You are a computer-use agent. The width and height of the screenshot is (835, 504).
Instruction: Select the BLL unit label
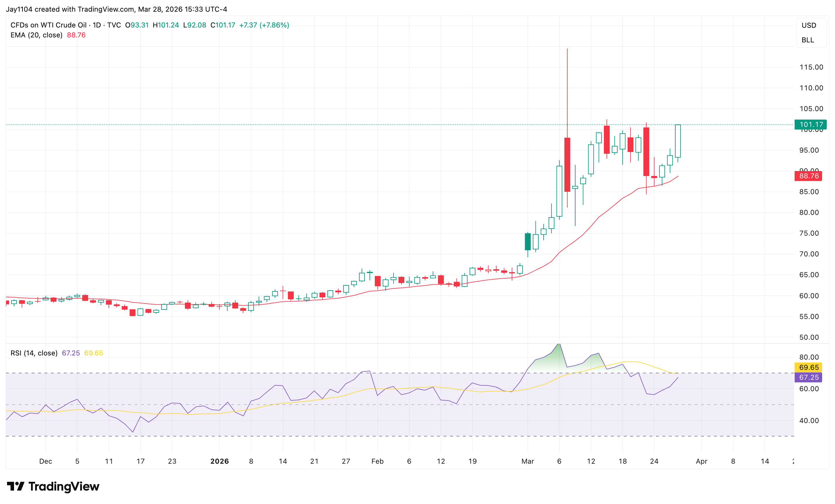(807, 40)
